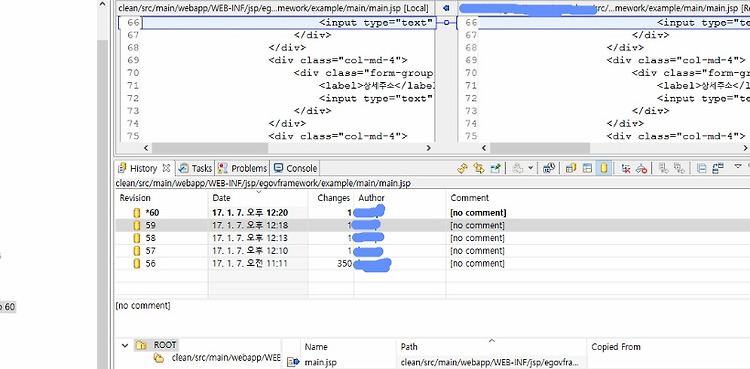Sort by the Date column header
750x369 pixels.
point(258,198)
